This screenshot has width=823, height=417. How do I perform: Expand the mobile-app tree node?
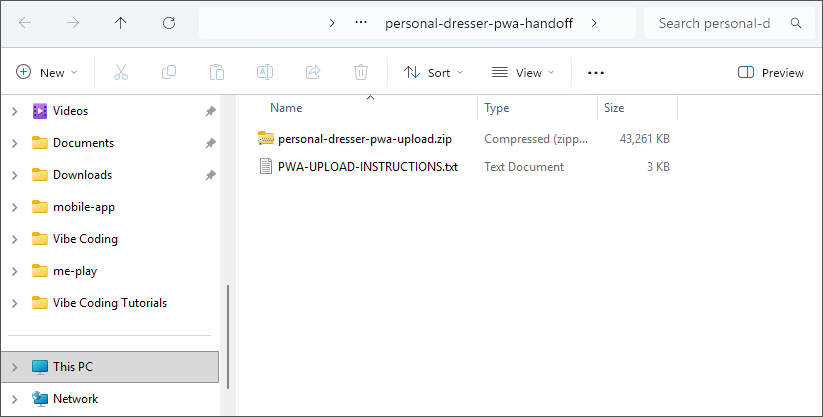pos(15,207)
